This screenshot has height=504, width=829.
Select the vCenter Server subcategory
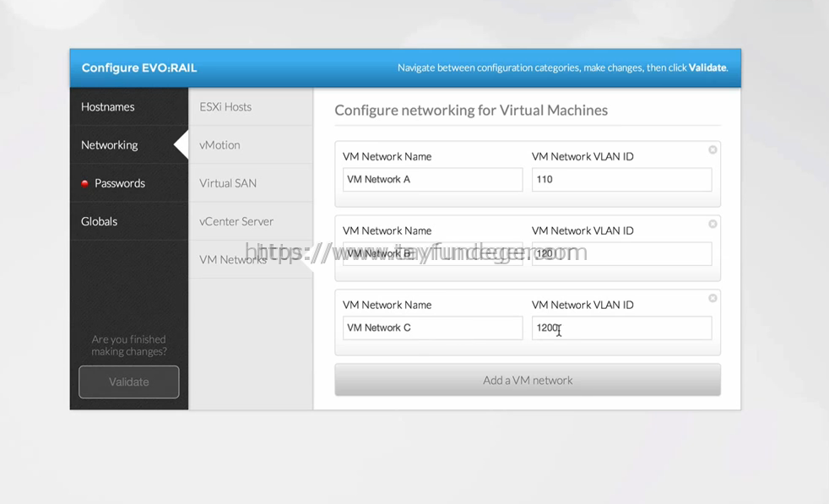[x=251, y=221]
